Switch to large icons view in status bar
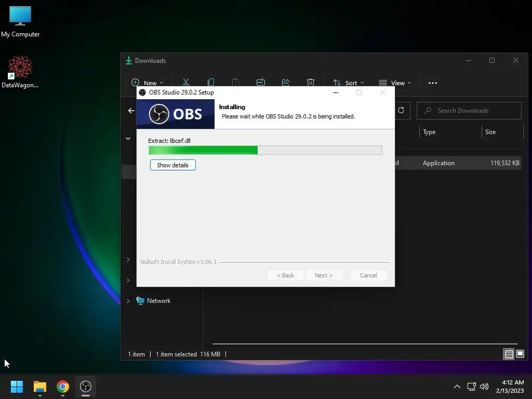 (x=520, y=354)
